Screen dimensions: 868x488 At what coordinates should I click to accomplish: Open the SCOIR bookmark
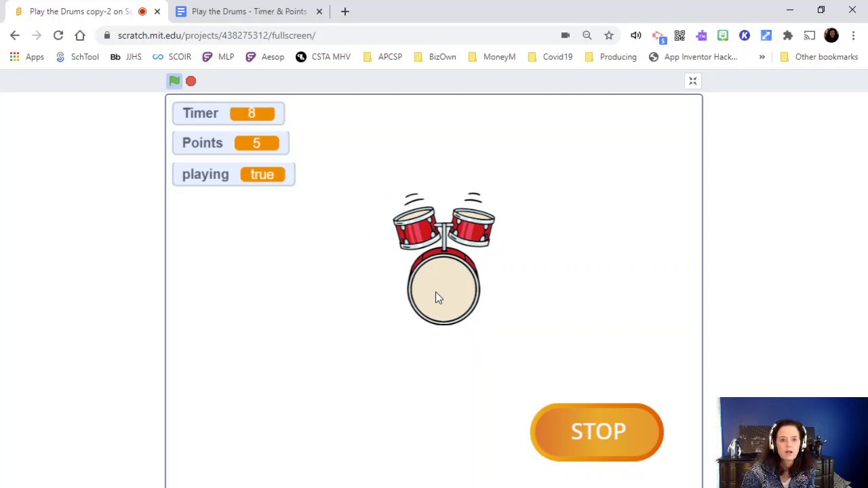[172, 57]
